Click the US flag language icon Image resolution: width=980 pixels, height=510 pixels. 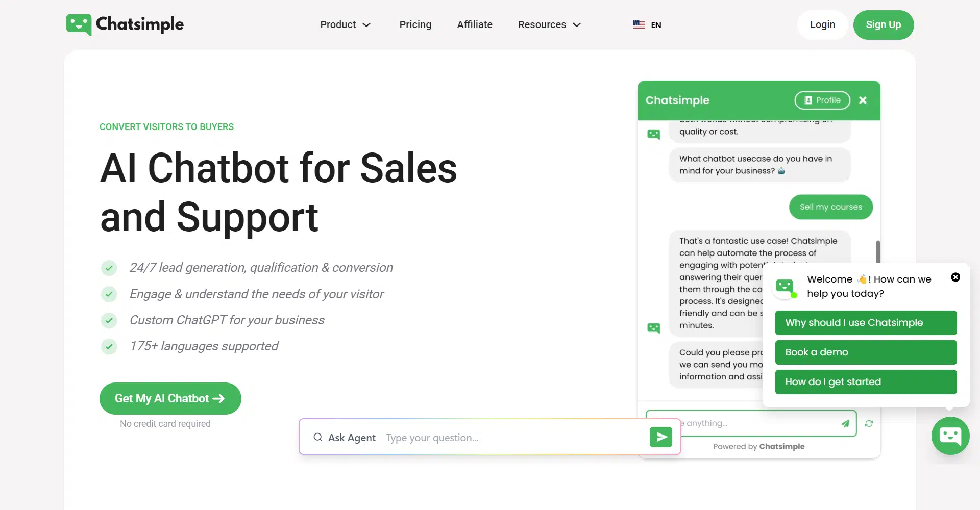(x=639, y=24)
